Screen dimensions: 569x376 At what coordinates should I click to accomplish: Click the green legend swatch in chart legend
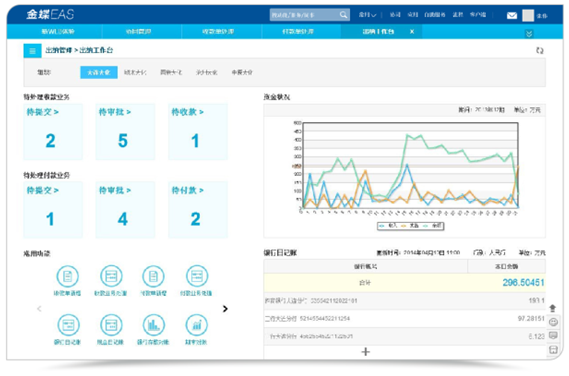(x=426, y=226)
